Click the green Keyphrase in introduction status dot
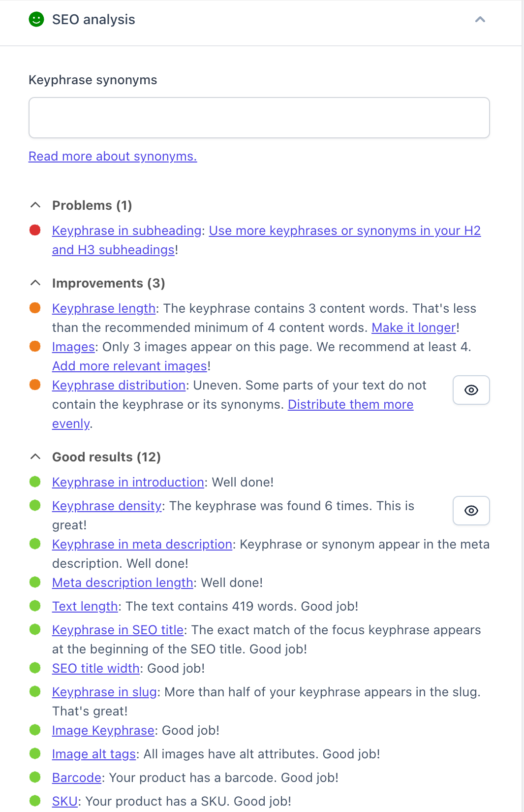The width and height of the screenshot is (524, 812). (x=35, y=482)
